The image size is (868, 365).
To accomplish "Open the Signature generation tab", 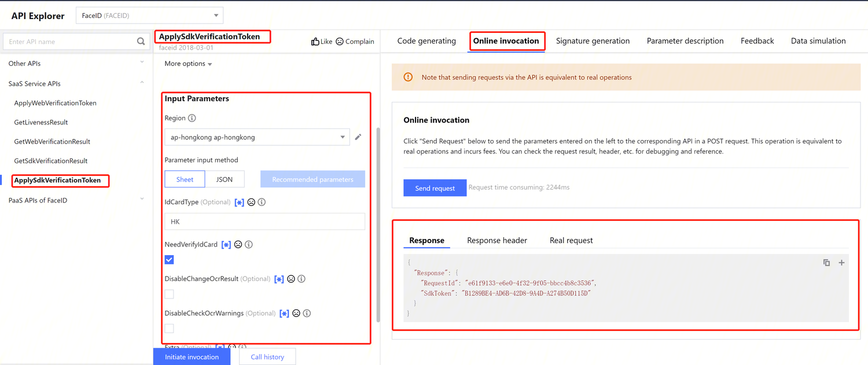I will (593, 40).
